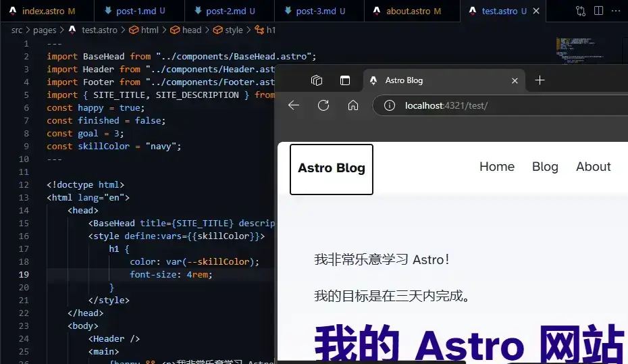The image size is (628, 364).
Task: Go back in the browser
Action: click(294, 105)
